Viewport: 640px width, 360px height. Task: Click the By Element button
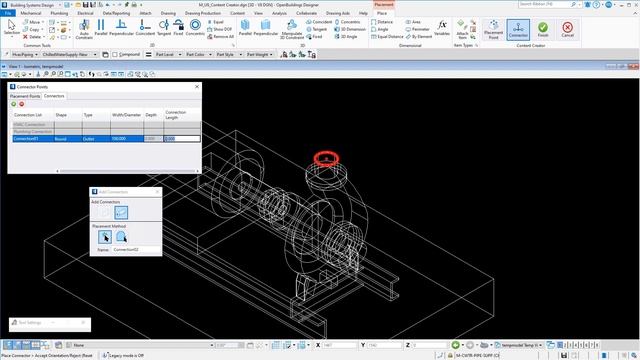click(x=419, y=37)
